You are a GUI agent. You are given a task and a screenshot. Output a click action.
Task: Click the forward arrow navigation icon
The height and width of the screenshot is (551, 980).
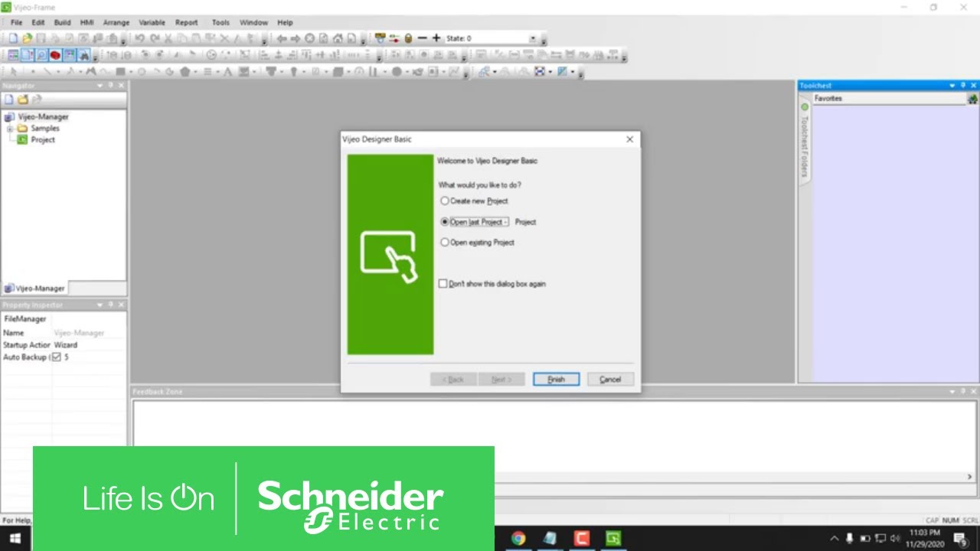coord(296,38)
